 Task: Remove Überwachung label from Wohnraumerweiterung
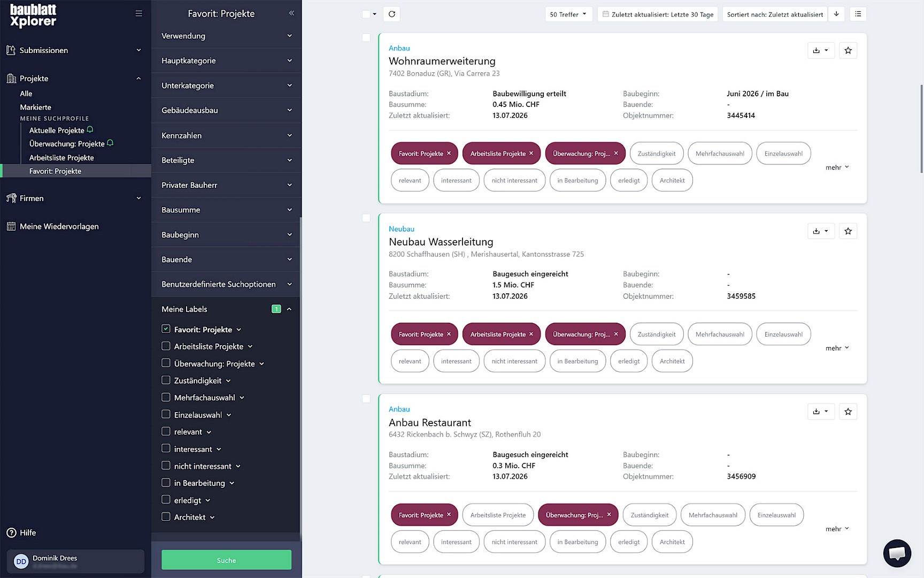tap(616, 154)
